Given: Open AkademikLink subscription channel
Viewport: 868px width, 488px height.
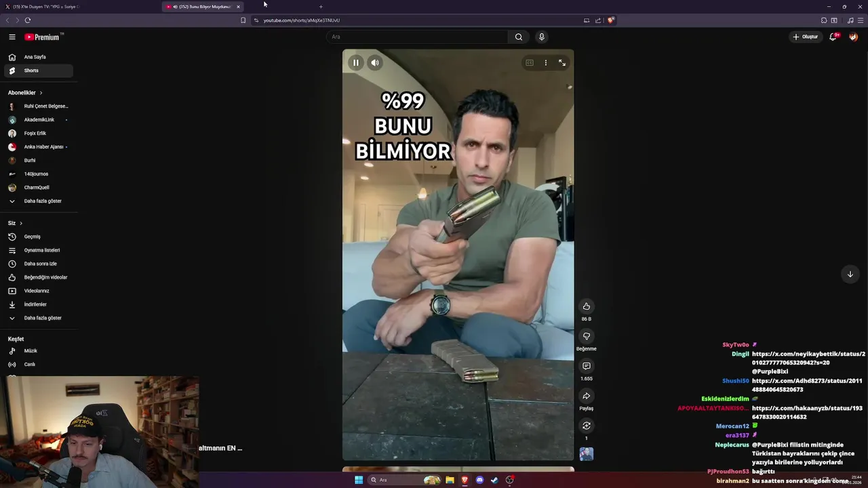Looking at the screenshot, I should pos(39,120).
